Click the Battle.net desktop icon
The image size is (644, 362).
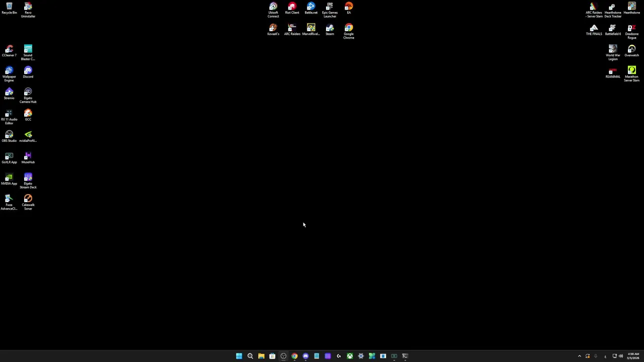311,9
